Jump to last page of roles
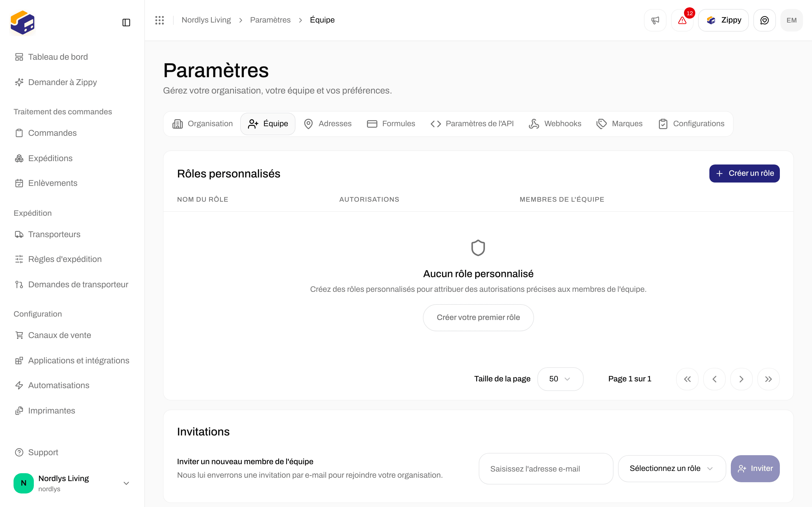The width and height of the screenshot is (812, 507). click(768, 379)
